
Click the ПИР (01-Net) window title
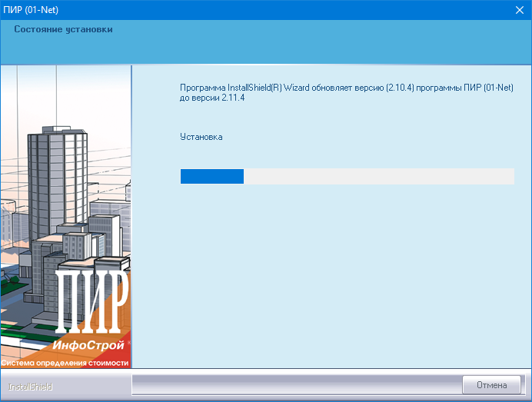coord(31,10)
